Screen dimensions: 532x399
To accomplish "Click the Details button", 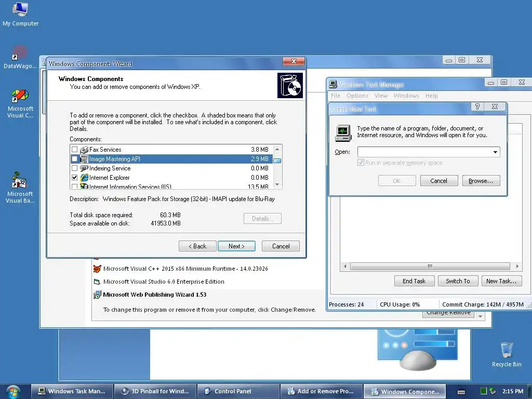I will [x=262, y=219].
